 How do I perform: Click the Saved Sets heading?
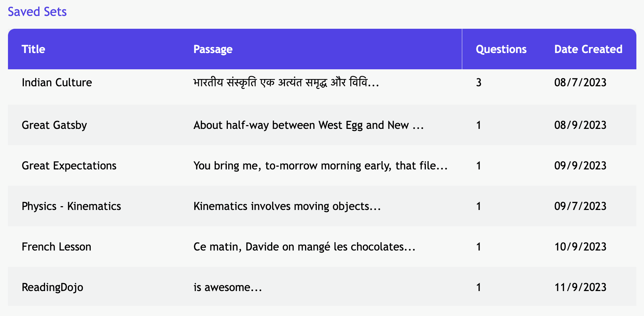click(37, 11)
